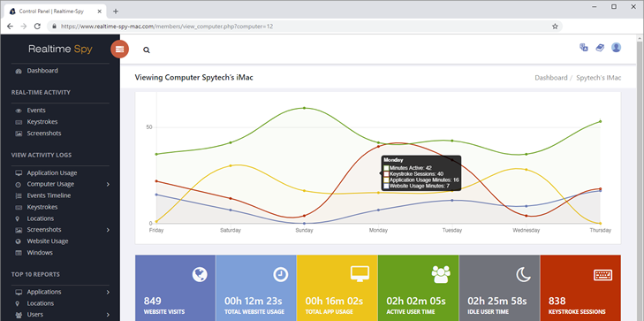Click the 'Viewing Computer Spytech's iMac' heading
Image resolution: width=644 pixels, height=321 pixels.
[193, 77]
